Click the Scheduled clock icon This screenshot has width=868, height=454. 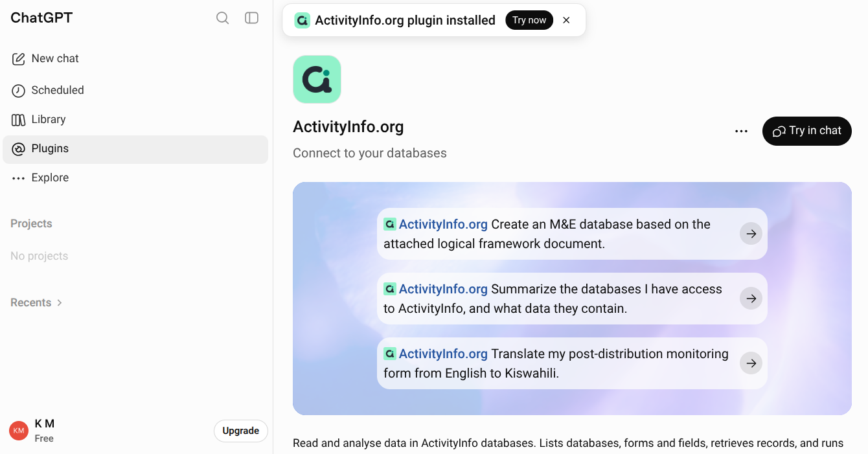(x=18, y=91)
